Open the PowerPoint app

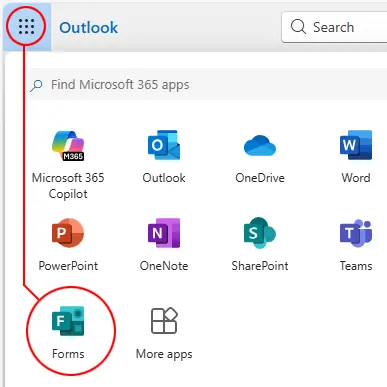pyautogui.click(x=68, y=245)
